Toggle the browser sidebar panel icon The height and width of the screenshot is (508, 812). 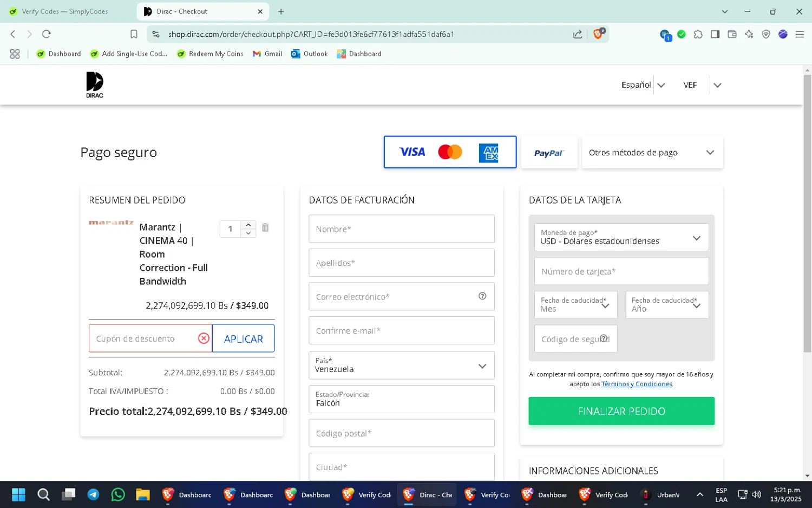[x=715, y=34]
